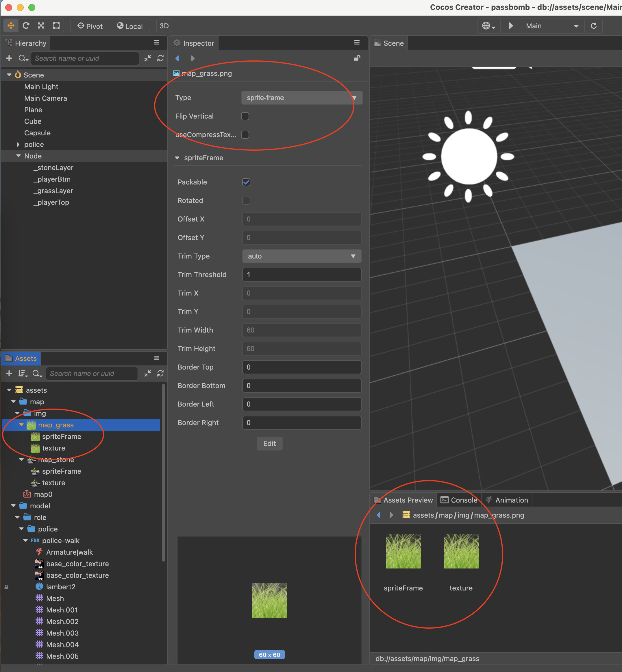Screen dimensions: 622x672
Task: Uncheck the Packable checkbox
Action: 246,182
